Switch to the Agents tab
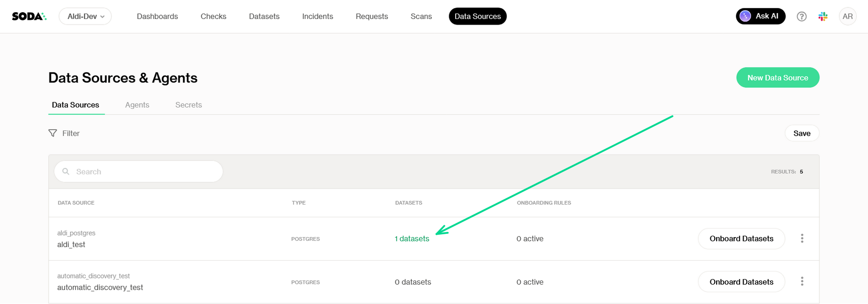Screen dimensions: 868x304 (x=137, y=105)
